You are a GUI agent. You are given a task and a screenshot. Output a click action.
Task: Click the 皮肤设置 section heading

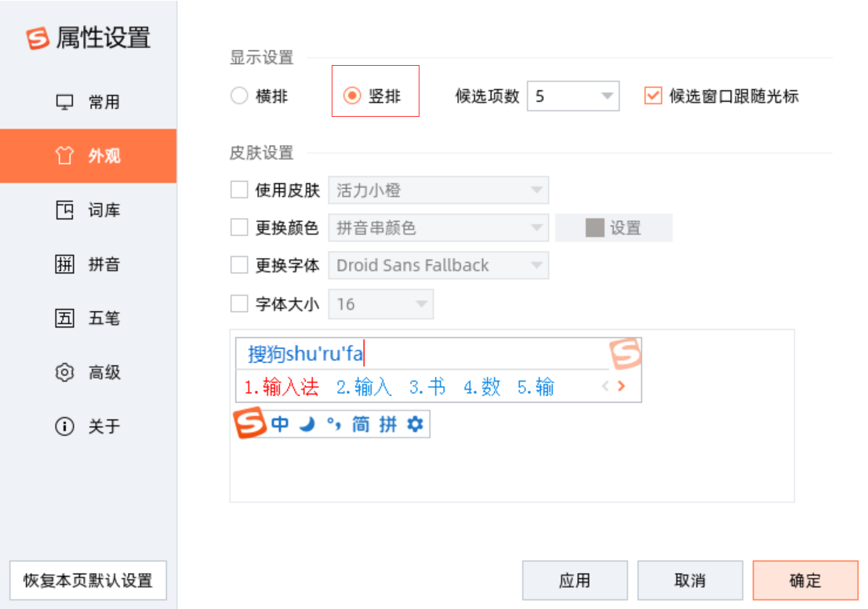pyautogui.click(x=261, y=153)
